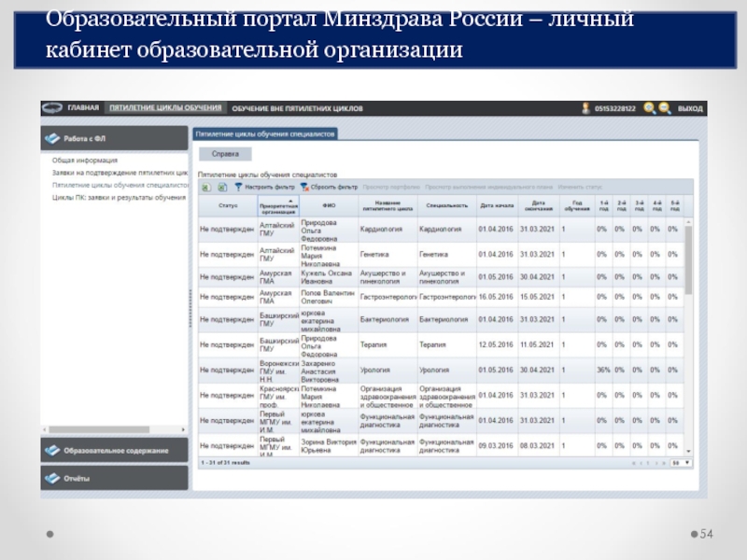Screen dimensions: 747x560
Task: Click the ВЫХОД logout link
Action: click(x=690, y=108)
